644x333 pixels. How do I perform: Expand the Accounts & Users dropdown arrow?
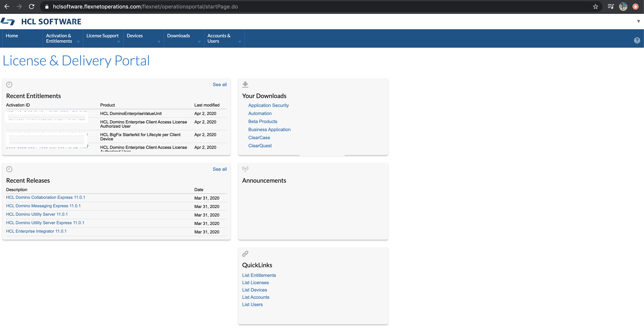pos(240,42)
